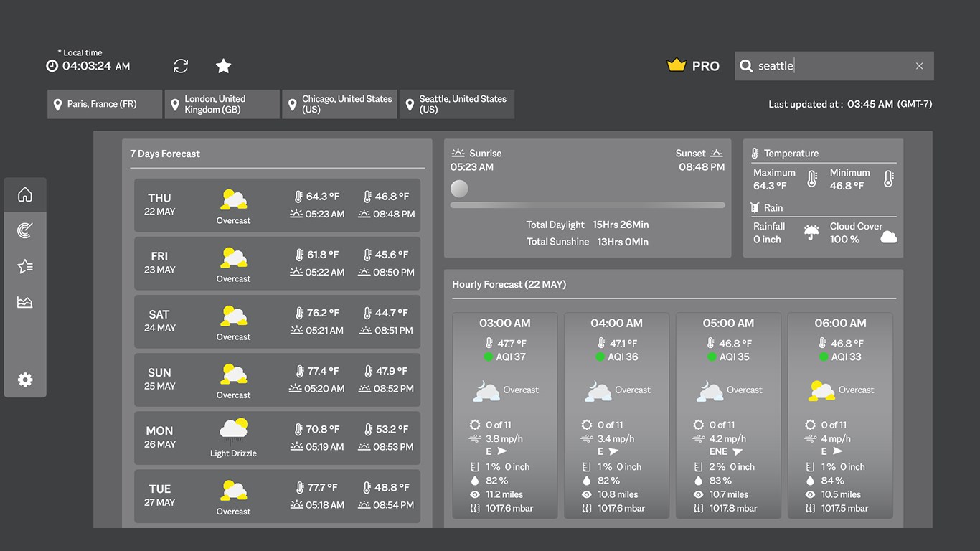Open Settings using the gear icon
Screen dimensions: 980x551
pos(25,380)
